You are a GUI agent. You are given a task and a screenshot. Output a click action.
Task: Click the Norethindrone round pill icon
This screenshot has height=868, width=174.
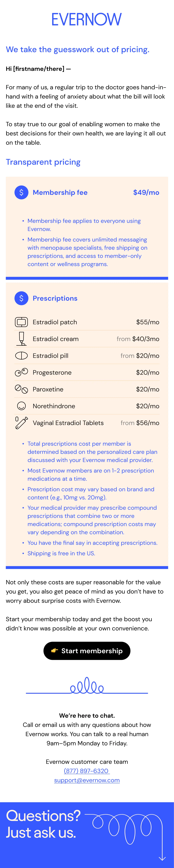(22, 406)
